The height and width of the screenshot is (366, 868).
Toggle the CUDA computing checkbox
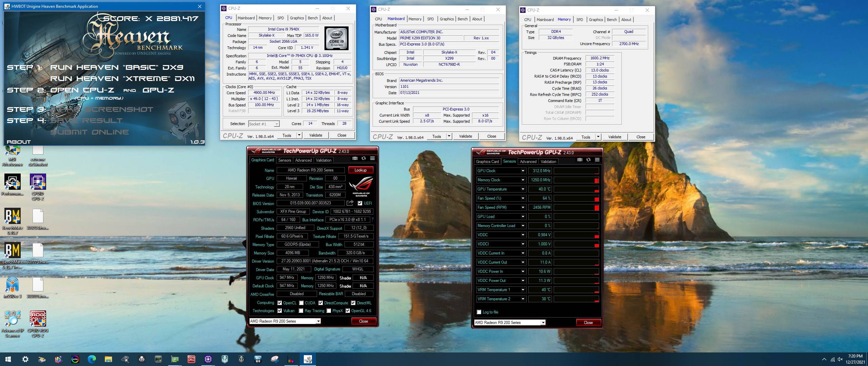click(x=301, y=303)
